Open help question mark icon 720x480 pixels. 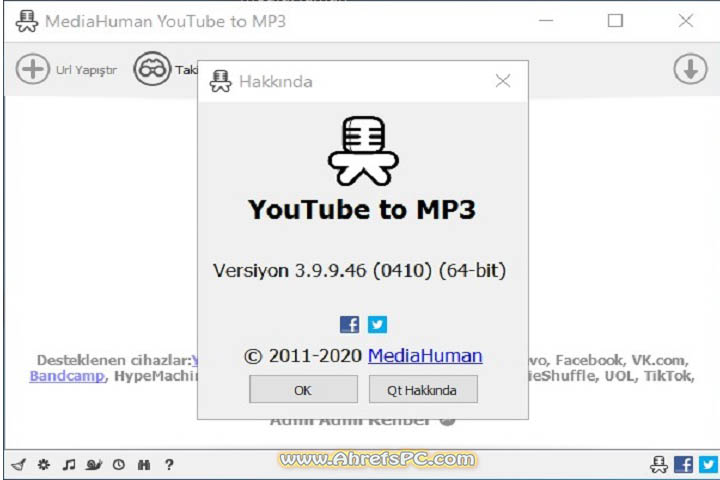click(169, 464)
